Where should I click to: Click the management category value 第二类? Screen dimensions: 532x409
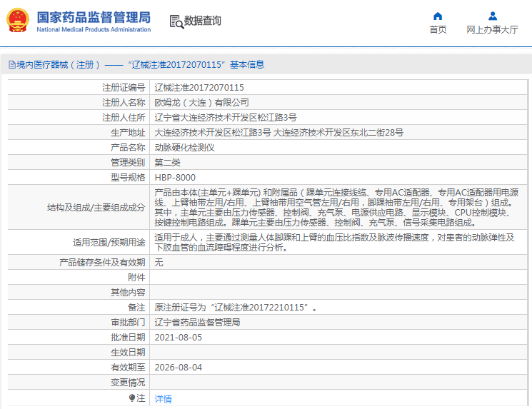click(168, 163)
